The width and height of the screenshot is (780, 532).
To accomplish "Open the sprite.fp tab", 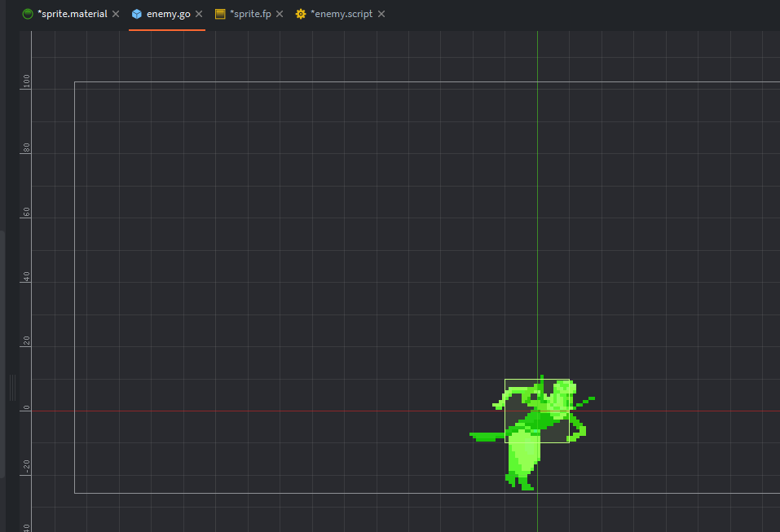I will 252,14.
